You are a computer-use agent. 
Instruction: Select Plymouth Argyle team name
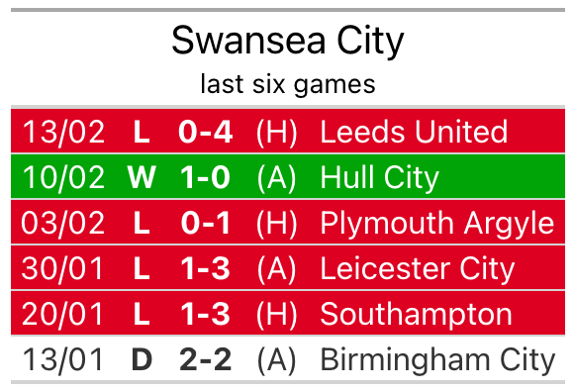pos(437,224)
